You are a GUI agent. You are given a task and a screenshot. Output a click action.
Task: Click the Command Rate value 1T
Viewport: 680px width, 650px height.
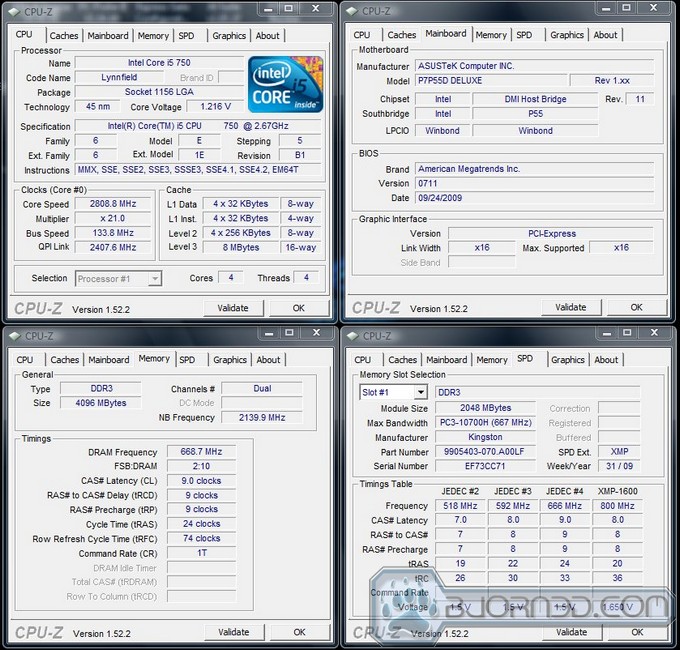pos(201,553)
